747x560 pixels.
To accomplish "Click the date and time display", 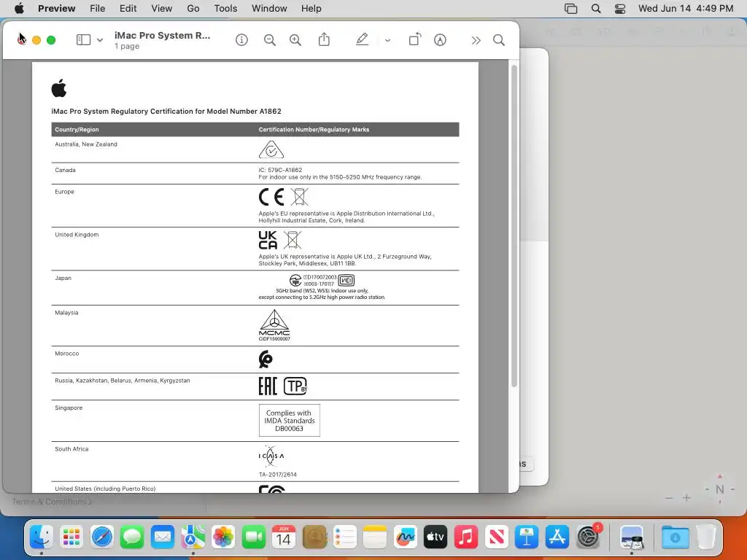I will pyautogui.click(x=686, y=8).
